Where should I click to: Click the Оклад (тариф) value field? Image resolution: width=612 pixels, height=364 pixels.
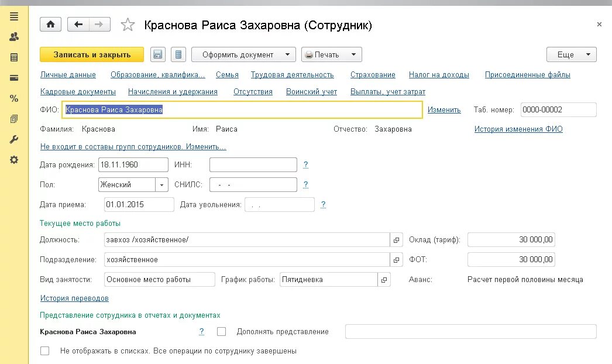click(x=511, y=240)
